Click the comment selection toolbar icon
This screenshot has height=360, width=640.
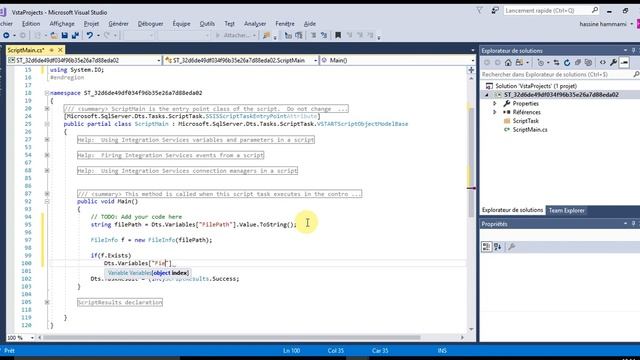pyautogui.click(x=313, y=36)
